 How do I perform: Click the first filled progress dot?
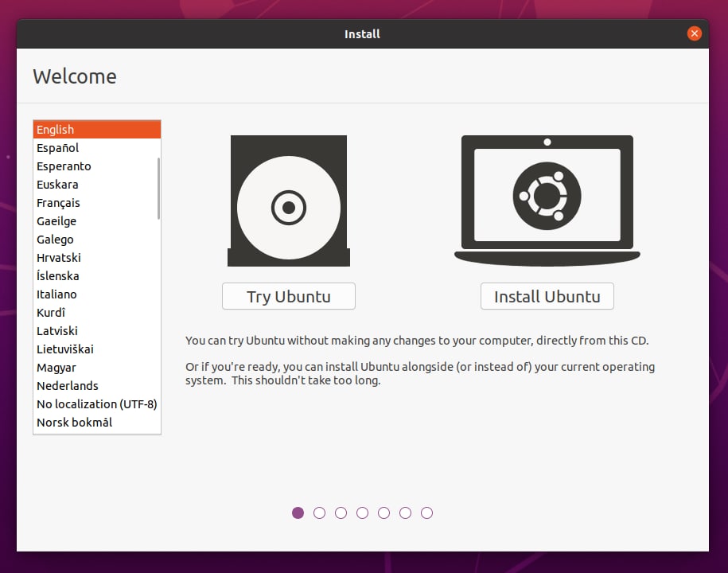pyautogui.click(x=298, y=513)
